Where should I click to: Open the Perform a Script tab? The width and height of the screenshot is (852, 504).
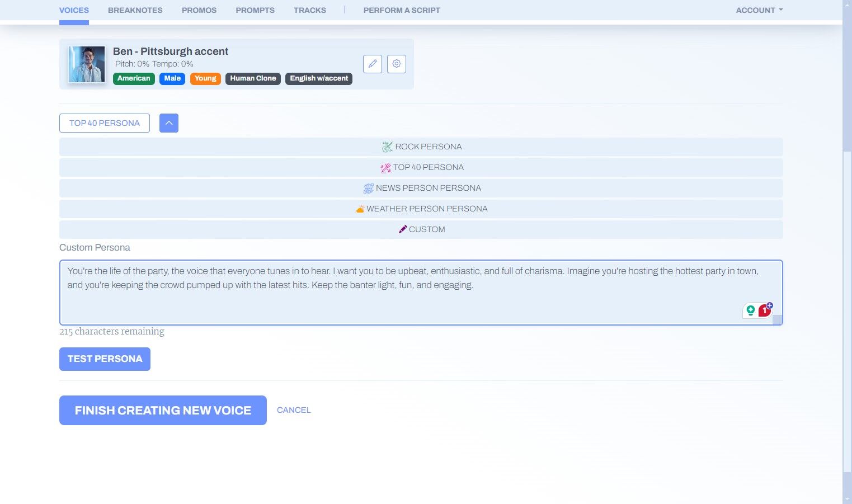tap(402, 10)
